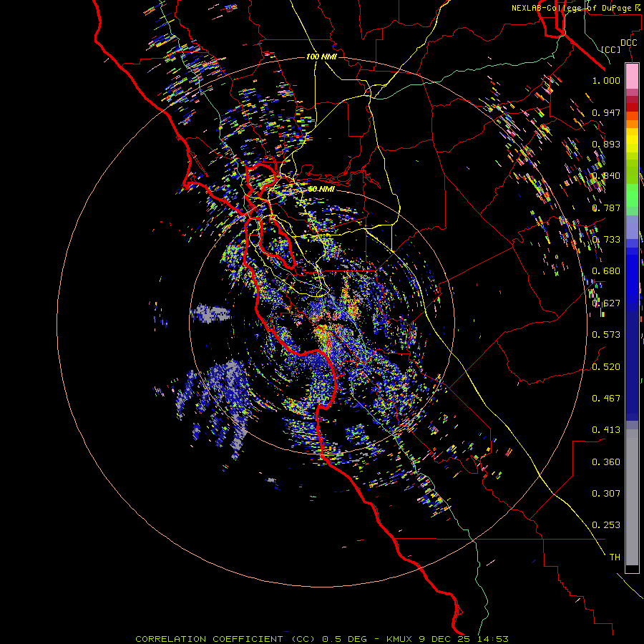Click the 50 NMI range ring label
Viewport: 644px width, 644px height.
pyautogui.click(x=321, y=189)
